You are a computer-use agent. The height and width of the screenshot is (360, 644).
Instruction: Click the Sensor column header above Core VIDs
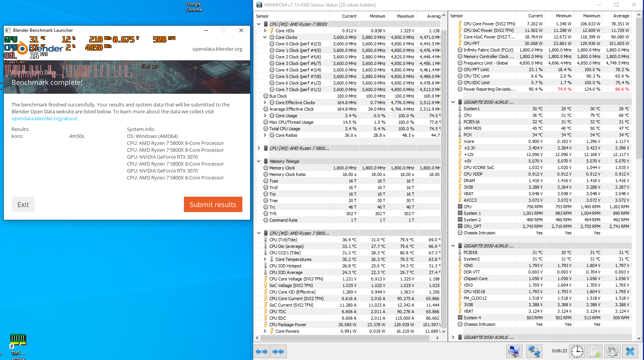tap(292, 16)
